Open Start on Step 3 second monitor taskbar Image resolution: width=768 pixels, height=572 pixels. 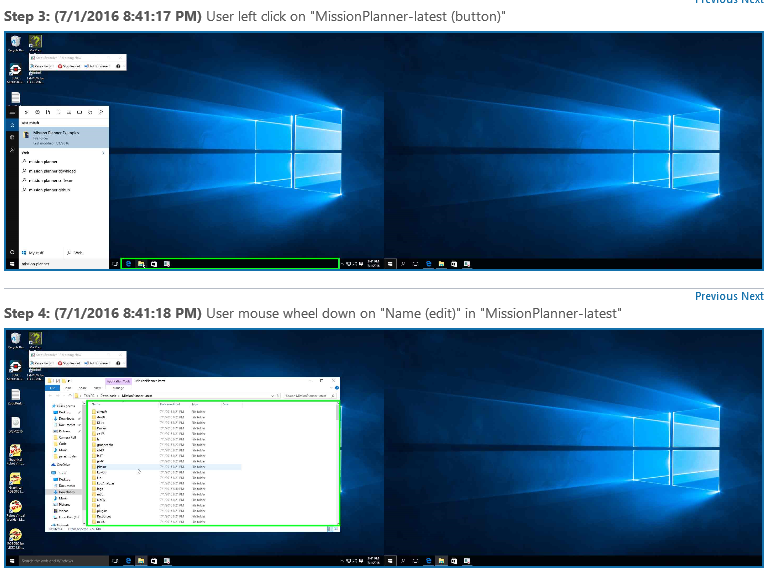click(x=390, y=264)
